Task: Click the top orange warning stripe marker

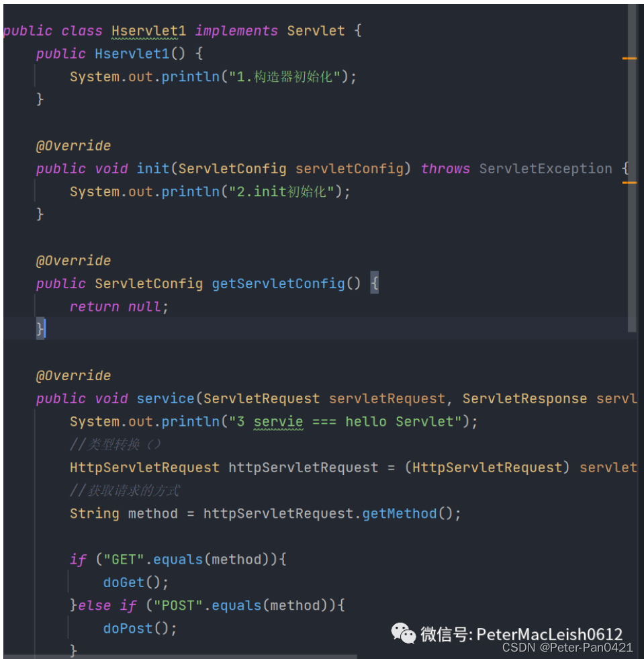Action: point(629,58)
